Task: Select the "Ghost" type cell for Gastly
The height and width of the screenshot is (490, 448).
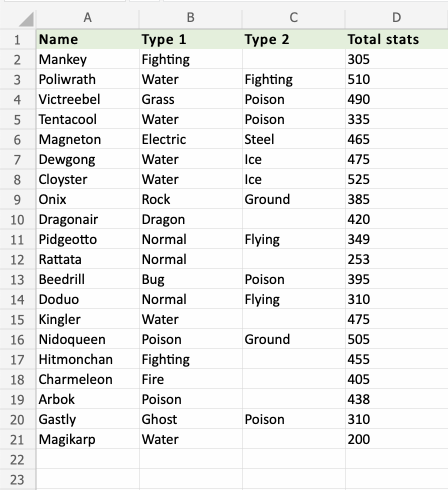Action: (190, 419)
